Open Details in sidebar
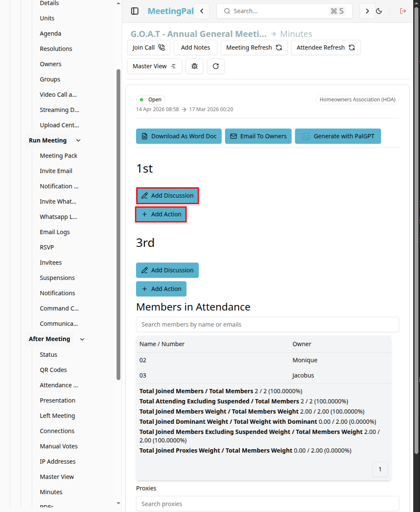This screenshot has height=512, width=420. (x=49, y=3)
